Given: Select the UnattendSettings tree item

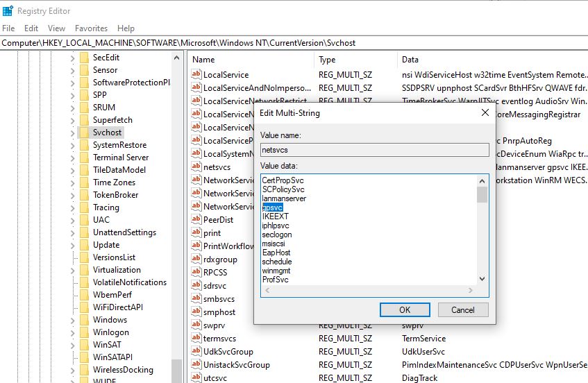Looking at the screenshot, I should (x=124, y=232).
